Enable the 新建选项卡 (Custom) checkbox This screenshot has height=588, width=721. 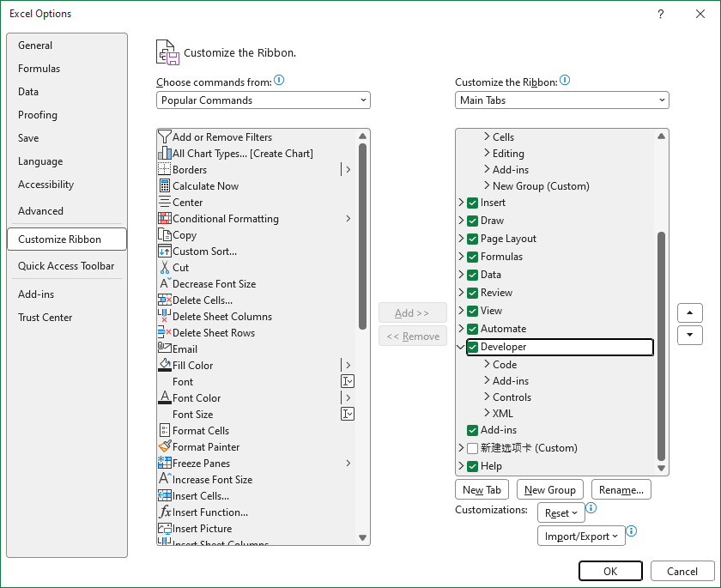click(472, 448)
